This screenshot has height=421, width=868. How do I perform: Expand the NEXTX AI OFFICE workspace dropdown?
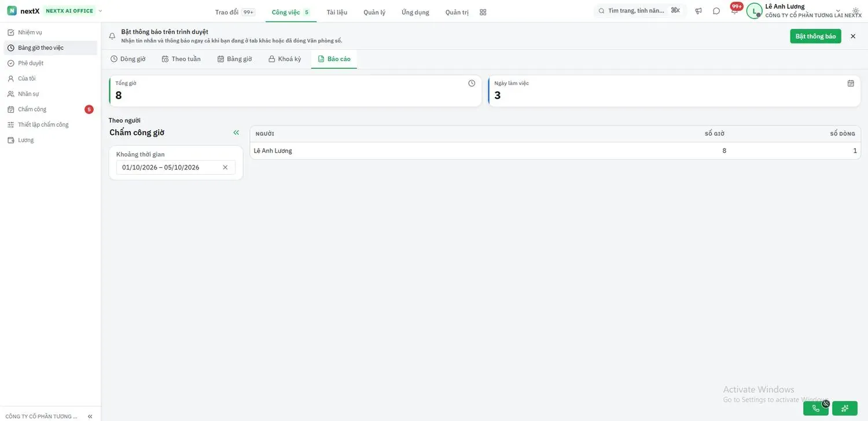coord(100,11)
